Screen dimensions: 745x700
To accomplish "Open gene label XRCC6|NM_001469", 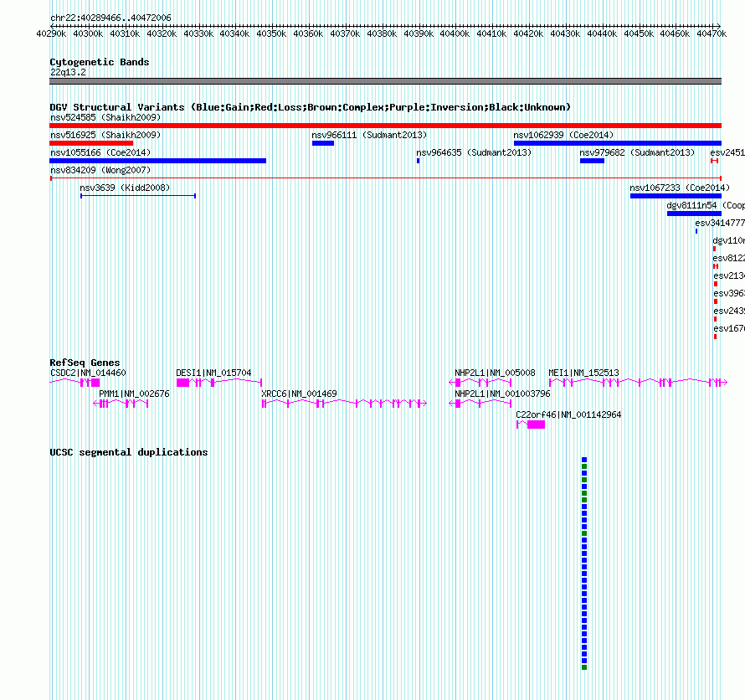I will click(299, 394).
